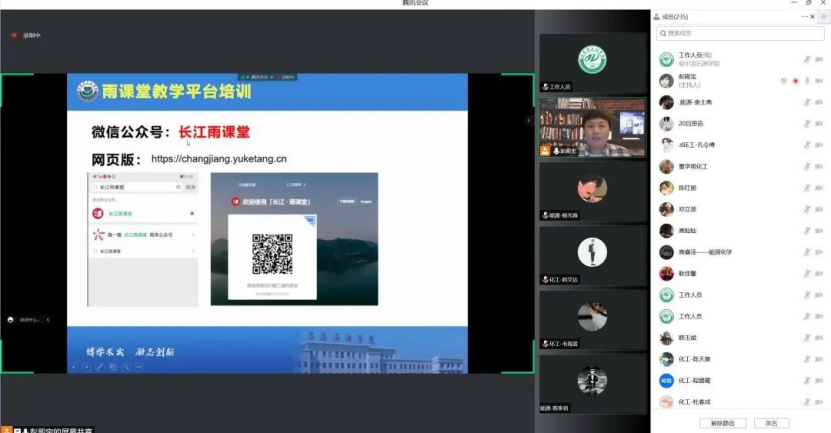Click the pen tool in slide controls
Viewport: 831px width, 433px height.
100,367
